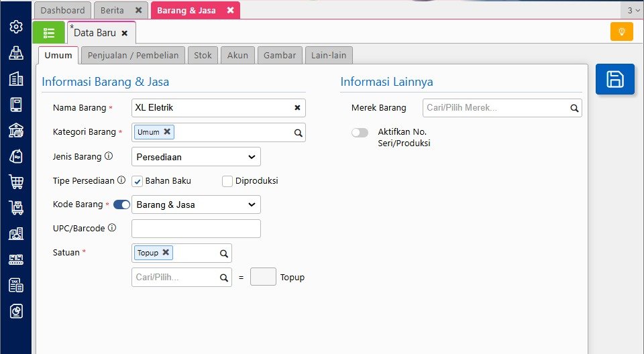
Task: Open the Kode Barang dropdown list
Action: click(x=196, y=204)
